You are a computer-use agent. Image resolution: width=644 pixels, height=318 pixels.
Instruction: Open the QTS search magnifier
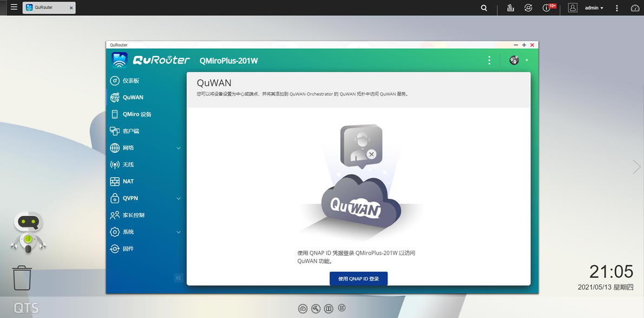click(484, 8)
